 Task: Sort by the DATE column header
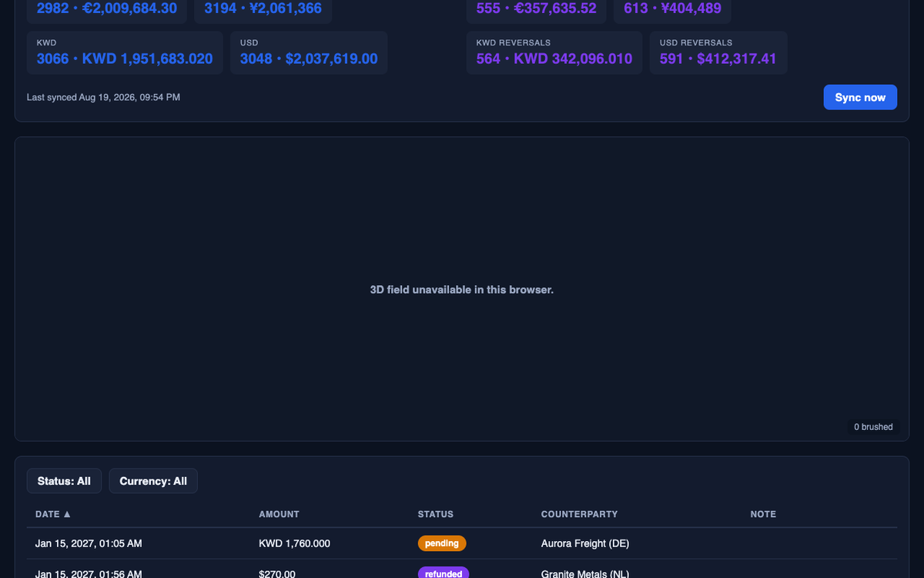pyautogui.click(x=53, y=514)
